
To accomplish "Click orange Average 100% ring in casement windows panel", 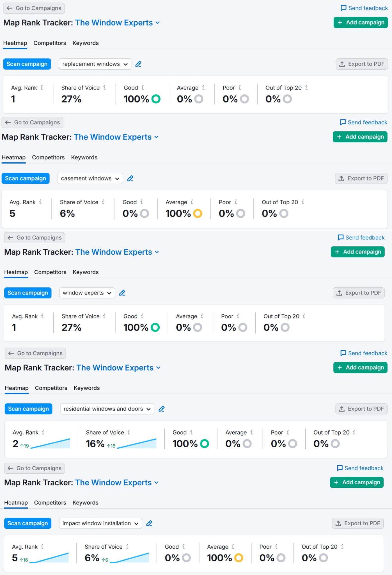I will [198, 213].
